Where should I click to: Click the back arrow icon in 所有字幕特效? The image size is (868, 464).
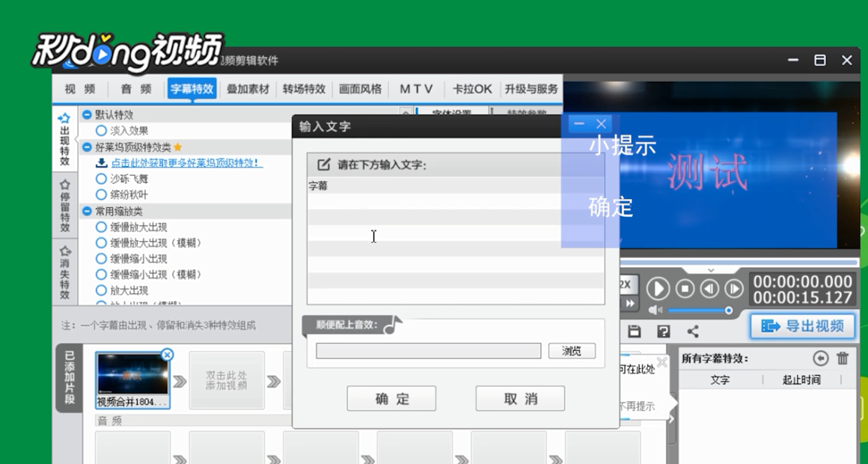pyautogui.click(x=820, y=358)
